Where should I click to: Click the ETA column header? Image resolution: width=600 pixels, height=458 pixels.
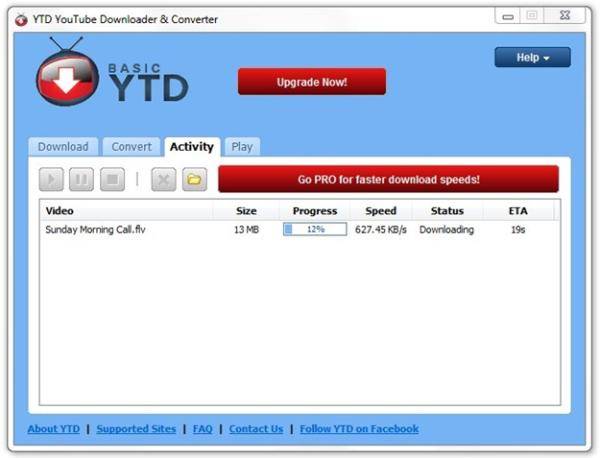(518, 211)
